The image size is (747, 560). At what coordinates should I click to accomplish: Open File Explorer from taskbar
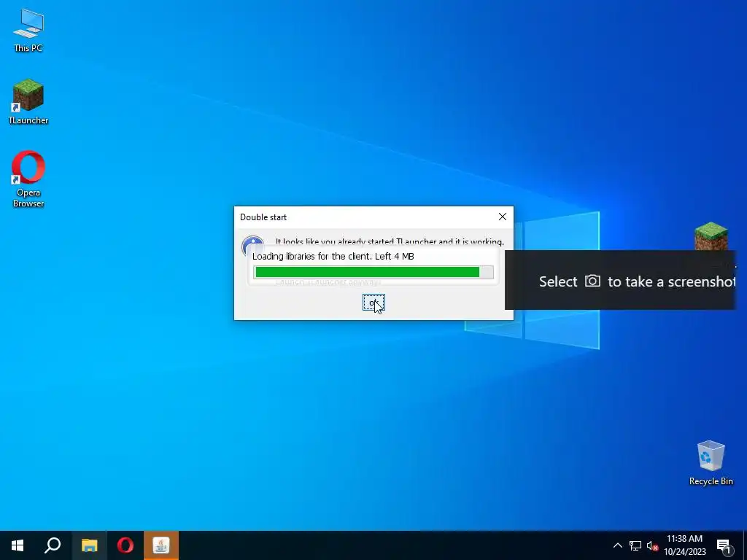coord(89,545)
